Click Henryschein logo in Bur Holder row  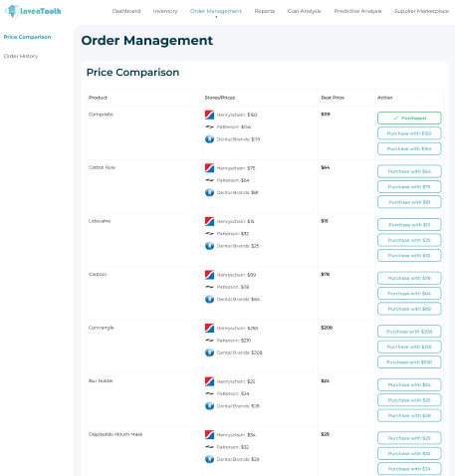pyautogui.click(x=209, y=381)
